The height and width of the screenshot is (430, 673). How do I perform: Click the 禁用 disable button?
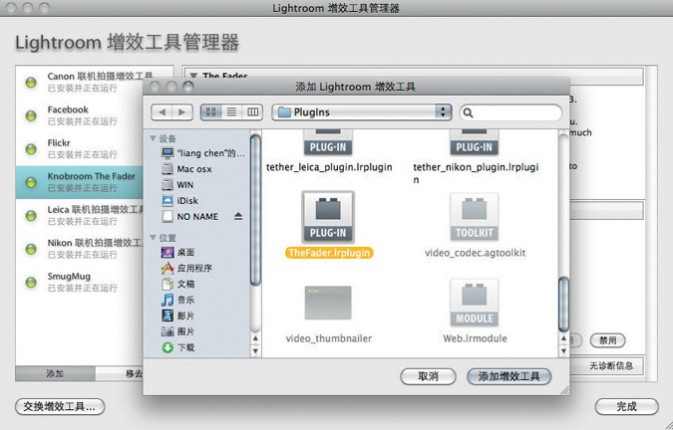pyautogui.click(x=607, y=341)
